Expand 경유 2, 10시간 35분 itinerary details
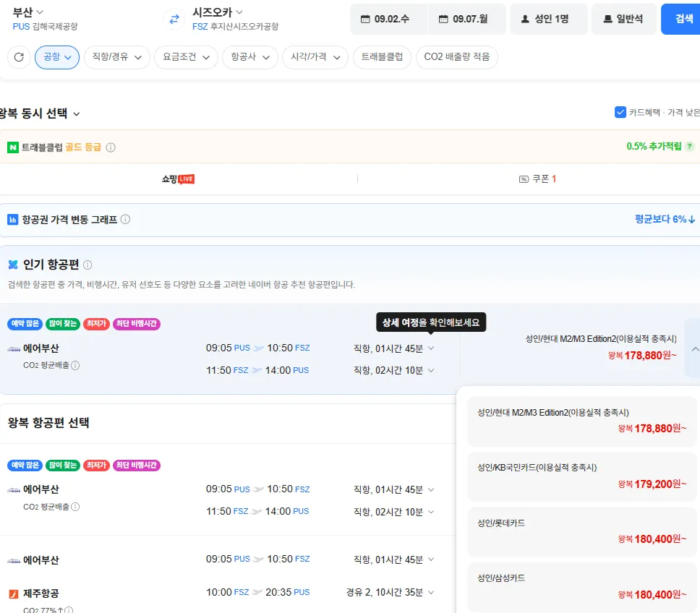Viewport: 700px width, 613px height. tap(390, 593)
